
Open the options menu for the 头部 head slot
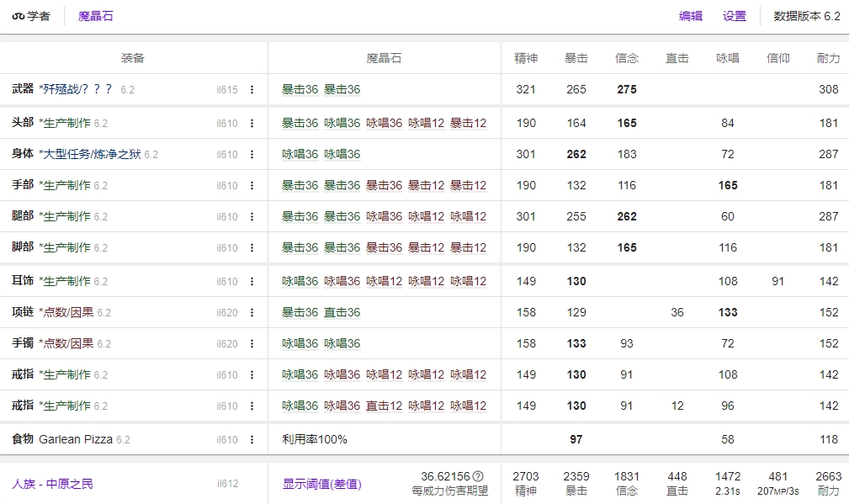[254, 123]
